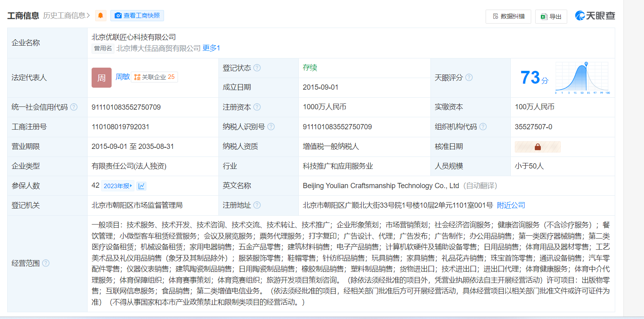The image size is (644, 319).
Task: Click the 营业期限 row label
Action: [26, 146]
